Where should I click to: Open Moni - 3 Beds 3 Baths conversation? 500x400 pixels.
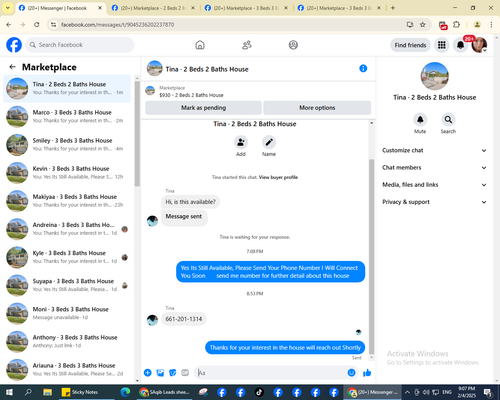click(x=67, y=313)
